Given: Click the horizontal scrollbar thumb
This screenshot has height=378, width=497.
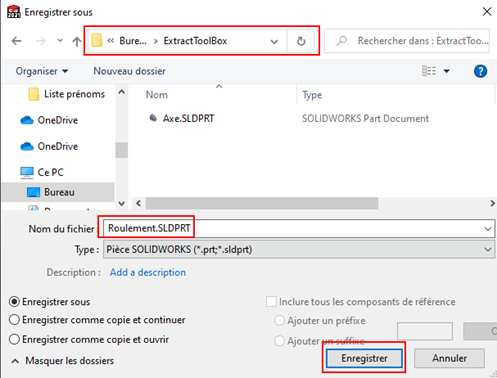Looking at the screenshot, I should (262, 203).
